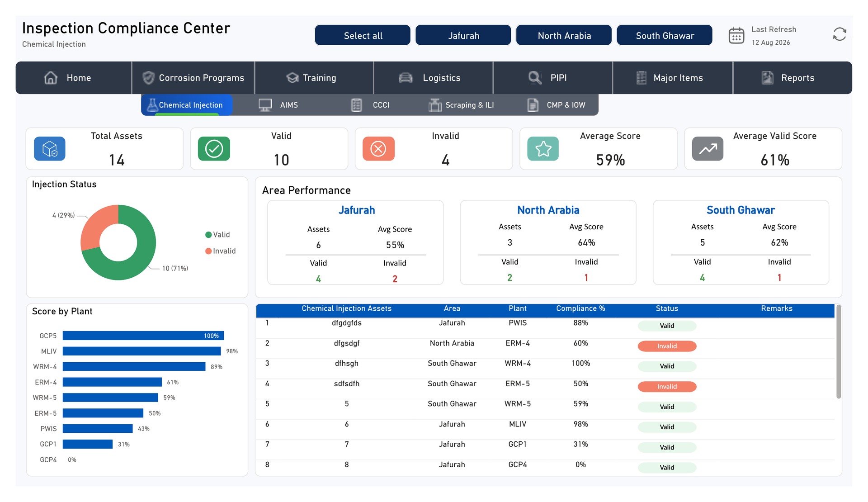Click the GCP5 bar in Score by Plant
Screen dimensions: 868x502
(143, 336)
